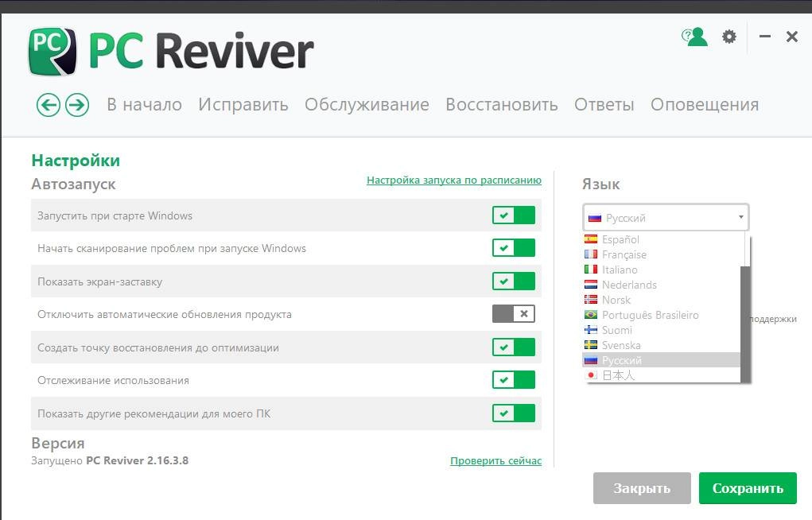Click the Сохранить button
The image size is (812, 520).
[748, 488]
